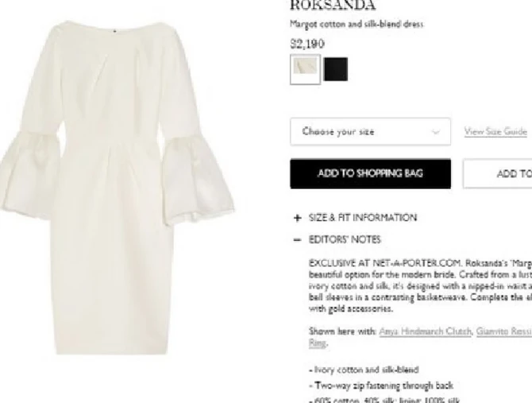Image resolution: width=532 pixels, height=403 pixels.
Task: Click Add to Shopping Bag button
Action: [x=371, y=173]
